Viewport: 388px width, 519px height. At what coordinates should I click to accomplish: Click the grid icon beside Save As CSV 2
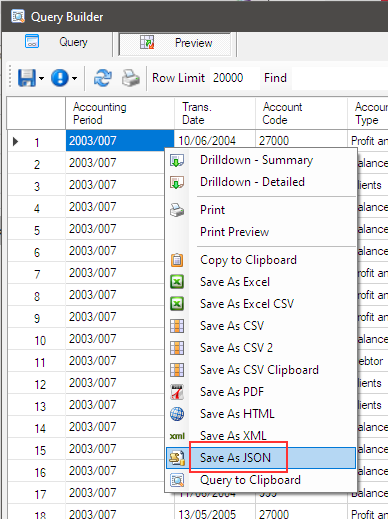177,348
